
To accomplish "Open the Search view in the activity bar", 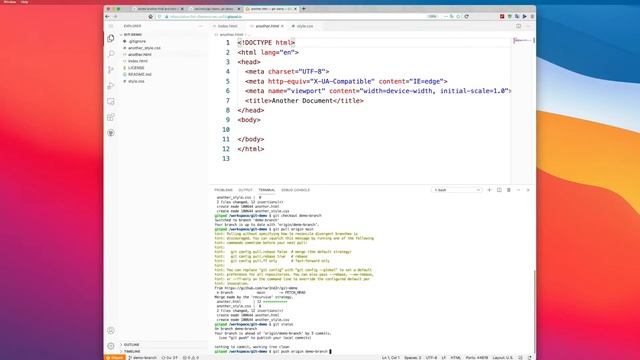I will pyautogui.click(x=111, y=54).
